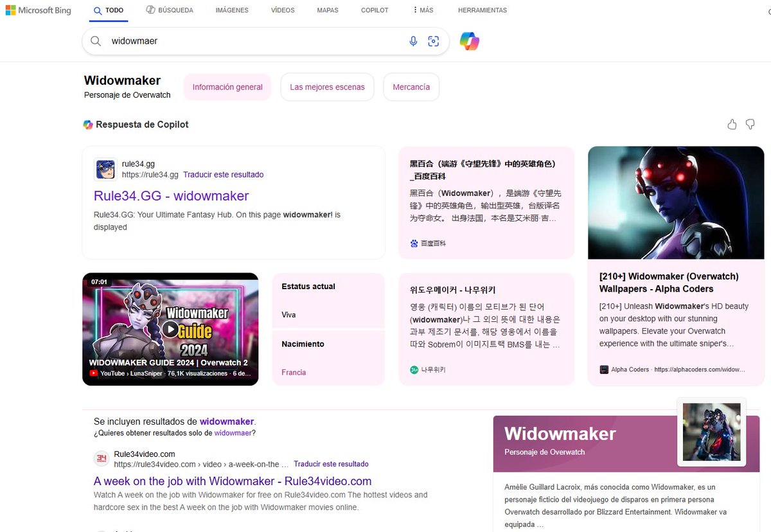
Task: Click the Copilot icon beside Respuesta de Copilot
Action: (88, 125)
